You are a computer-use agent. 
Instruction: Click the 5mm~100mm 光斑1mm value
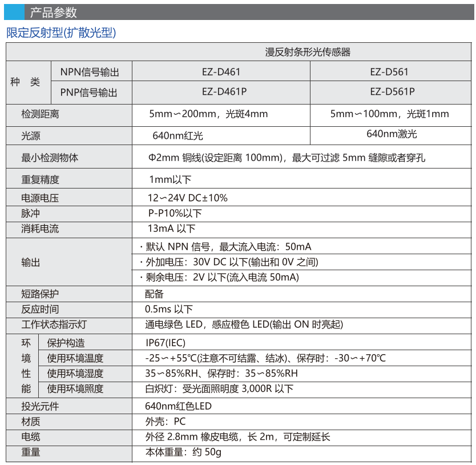point(389,114)
